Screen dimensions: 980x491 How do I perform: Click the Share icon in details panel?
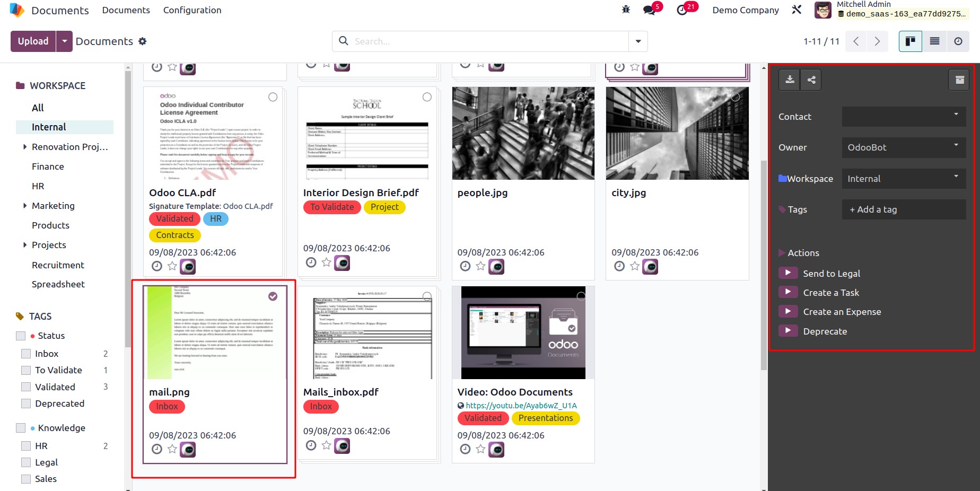pos(811,80)
